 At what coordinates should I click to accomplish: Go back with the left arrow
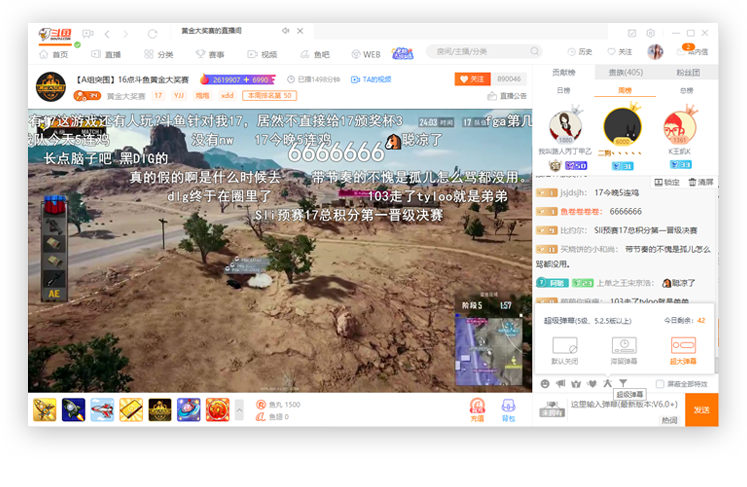point(107,34)
